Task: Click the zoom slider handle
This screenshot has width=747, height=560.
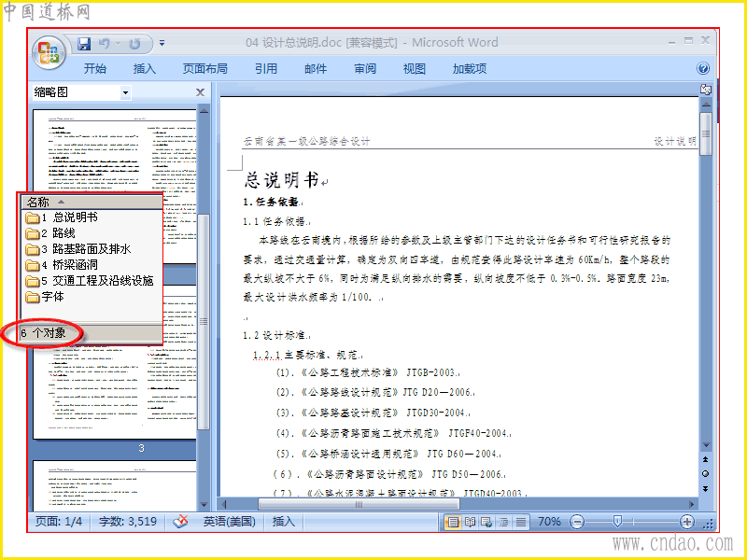Action: pos(617,522)
